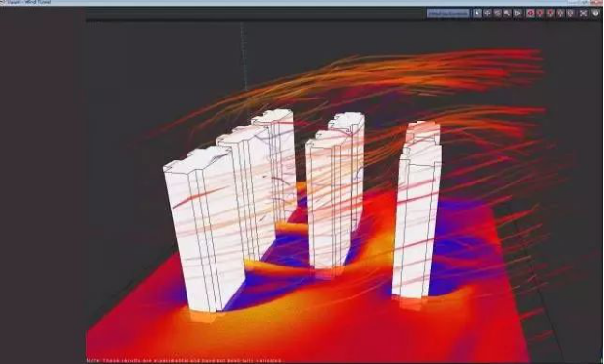Click the NOTE disclaimer text at the bottom
Viewport: 604px width, 364px height.
tap(185, 361)
